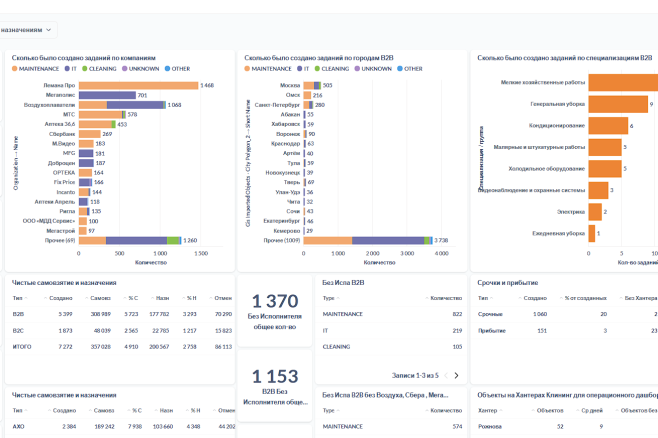The image size is (658, 438).
Task: Open the 'Срочки и прибытие' card title
Action: [507, 283]
